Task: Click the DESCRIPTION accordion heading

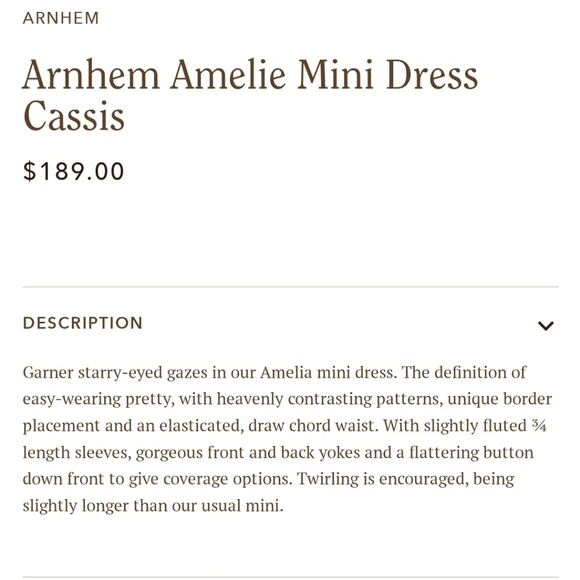Action: click(x=82, y=323)
